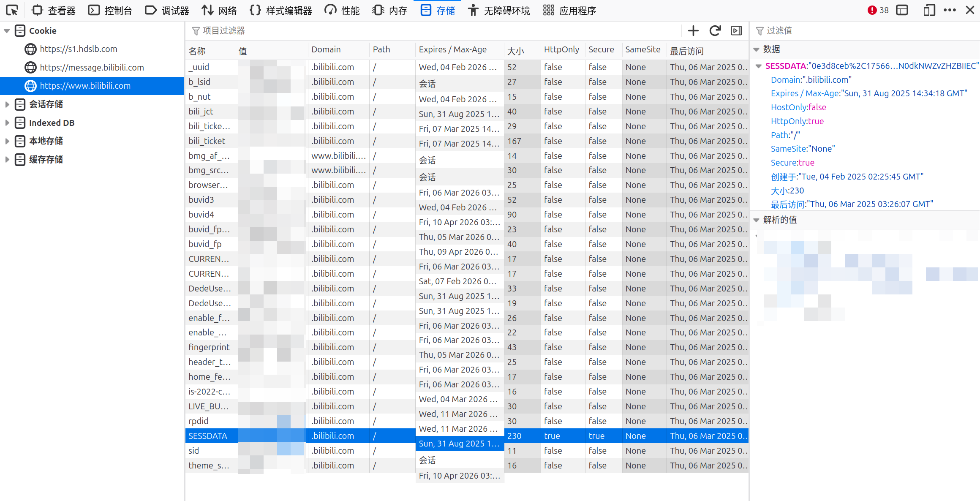Add a new cookie with plus icon
The image size is (980, 501).
pos(693,30)
